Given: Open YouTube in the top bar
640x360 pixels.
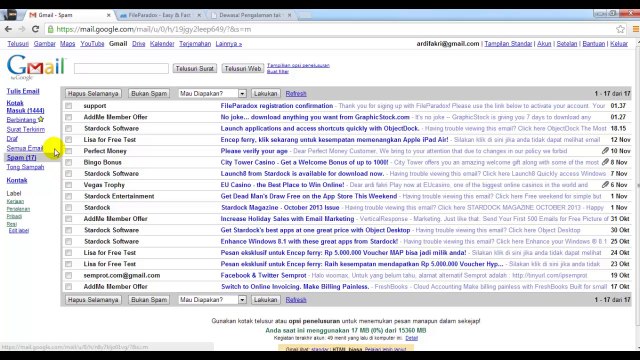Looking at the screenshot, I should [x=92, y=44].
